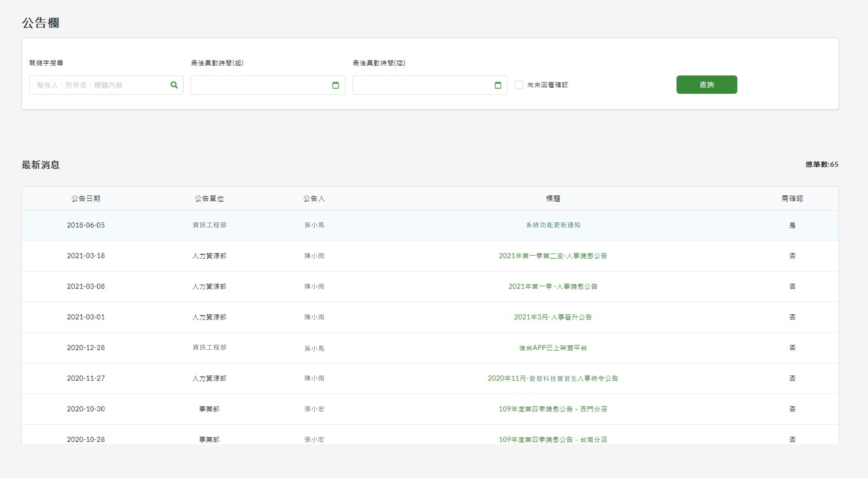
Task: Click the 公告日期 column header
Action: tap(86, 199)
